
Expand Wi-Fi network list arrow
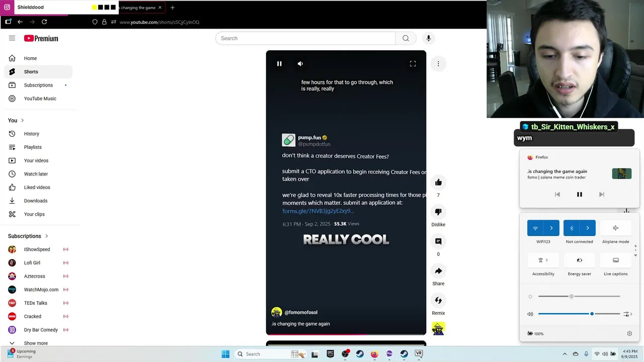tap(551, 228)
